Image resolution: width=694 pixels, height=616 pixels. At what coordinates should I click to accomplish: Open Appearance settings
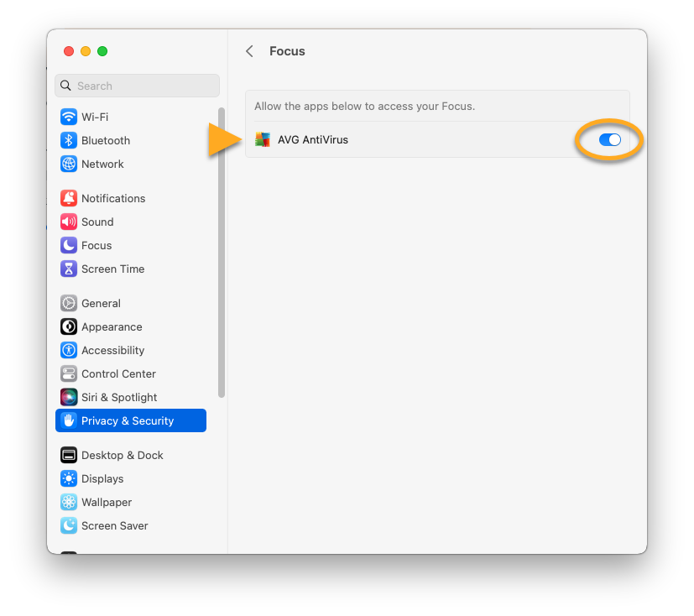(x=111, y=326)
